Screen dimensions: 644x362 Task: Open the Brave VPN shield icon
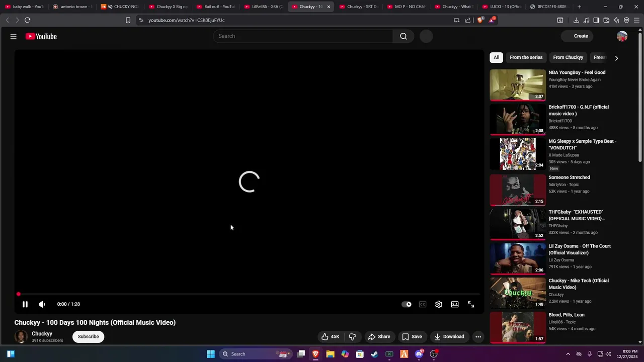click(626, 20)
